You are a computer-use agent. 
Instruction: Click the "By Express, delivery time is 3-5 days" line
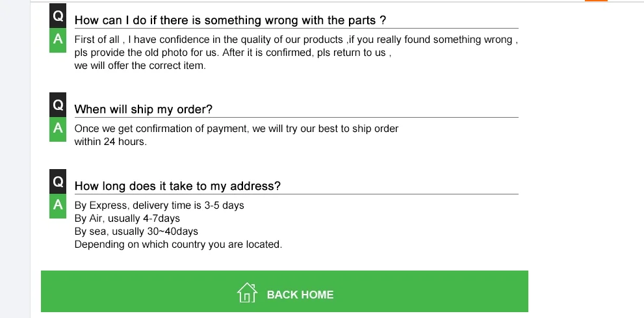[159, 205]
